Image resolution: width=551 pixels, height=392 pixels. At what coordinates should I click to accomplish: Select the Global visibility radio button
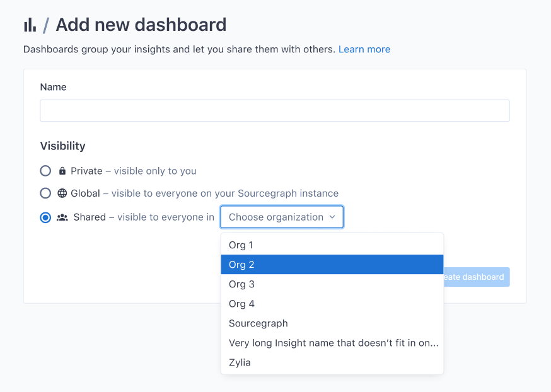pos(45,193)
